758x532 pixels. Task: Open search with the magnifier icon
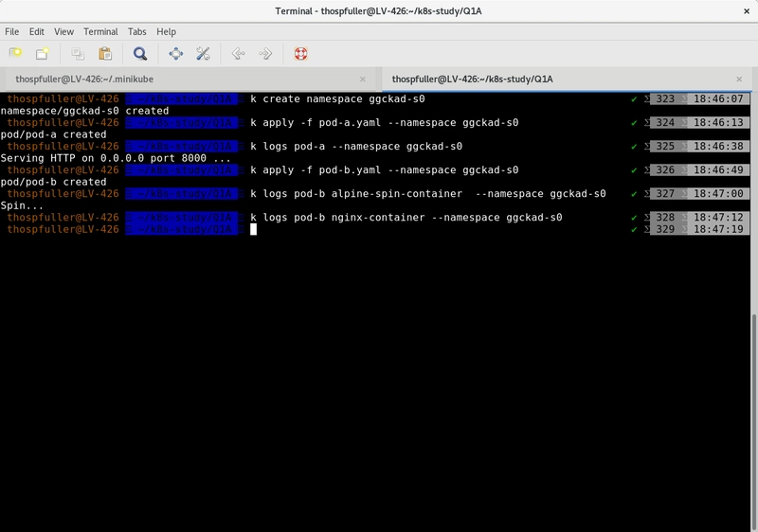[x=140, y=54]
